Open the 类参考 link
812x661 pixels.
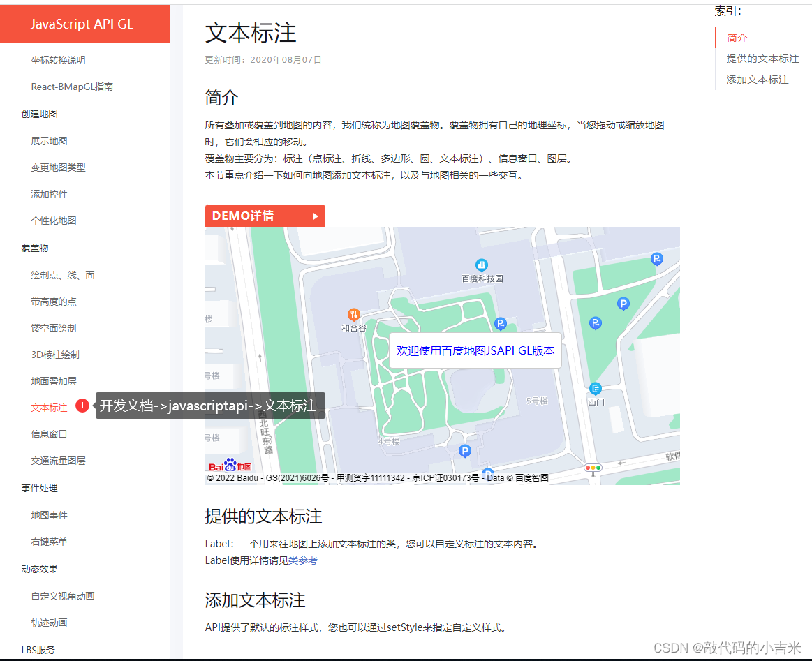tap(303, 560)
